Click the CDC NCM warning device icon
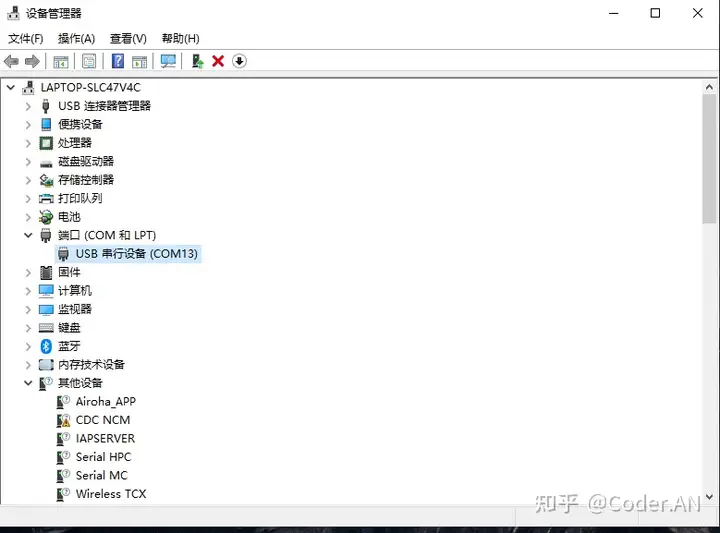The image size is (720, 533). (x=63, y=420)
